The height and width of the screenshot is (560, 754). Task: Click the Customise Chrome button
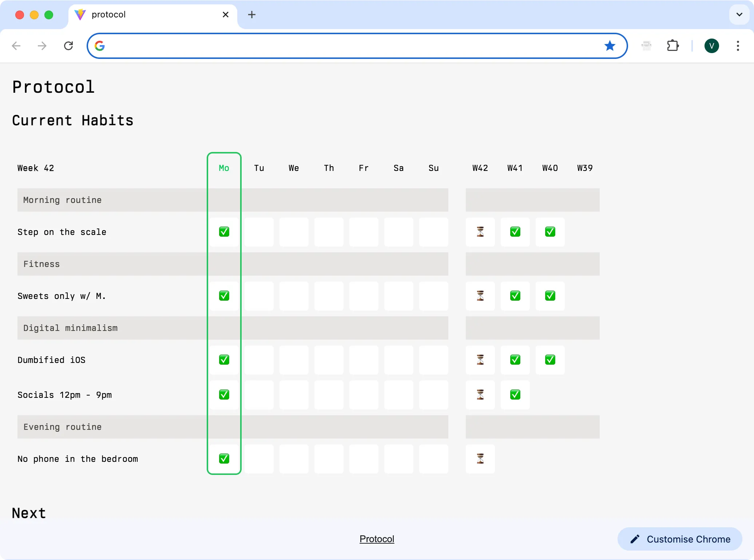coord(679,539)
